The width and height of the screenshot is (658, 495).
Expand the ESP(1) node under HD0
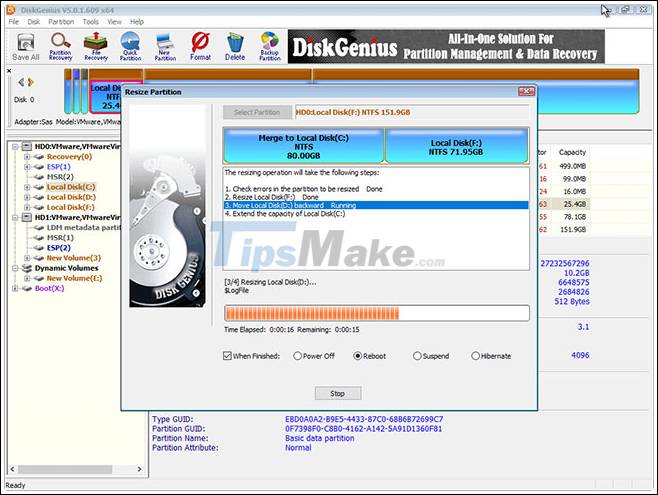coord(27,167)
